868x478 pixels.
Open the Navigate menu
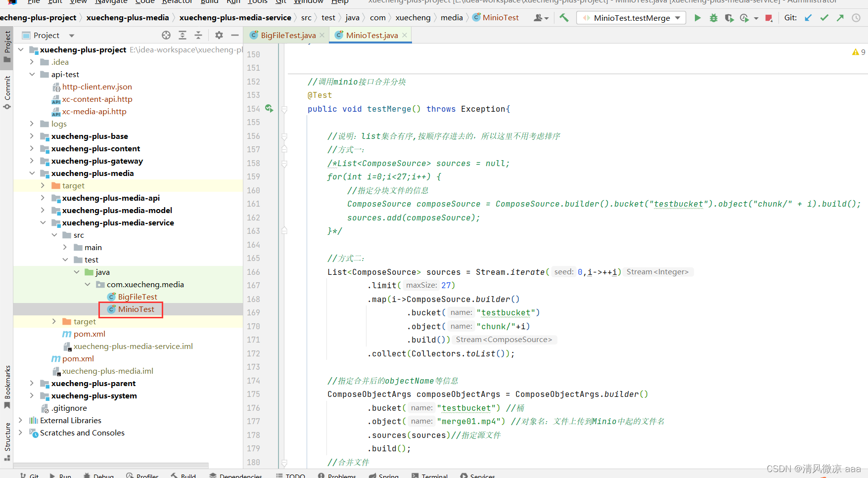click(111, 1)
